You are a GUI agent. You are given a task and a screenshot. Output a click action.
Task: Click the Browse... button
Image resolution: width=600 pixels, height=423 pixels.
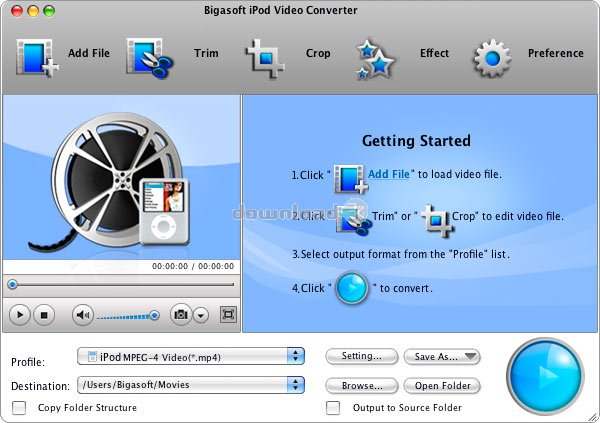pos(362,385)
